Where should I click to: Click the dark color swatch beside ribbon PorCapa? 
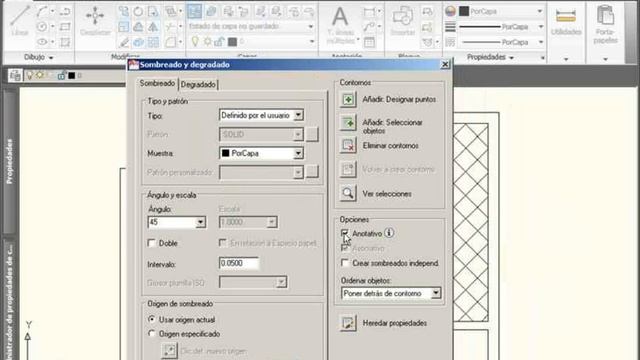coord(464,11)
